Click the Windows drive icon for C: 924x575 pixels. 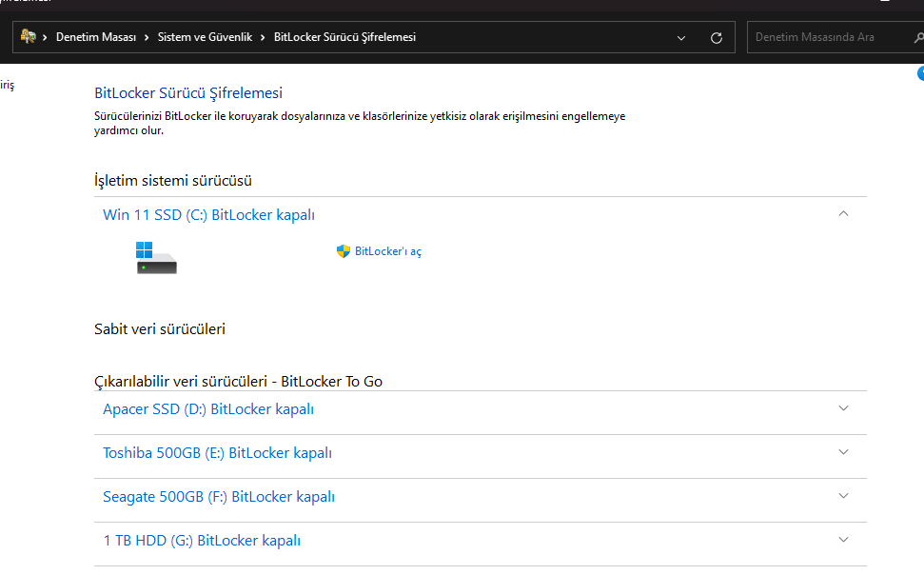156,257
